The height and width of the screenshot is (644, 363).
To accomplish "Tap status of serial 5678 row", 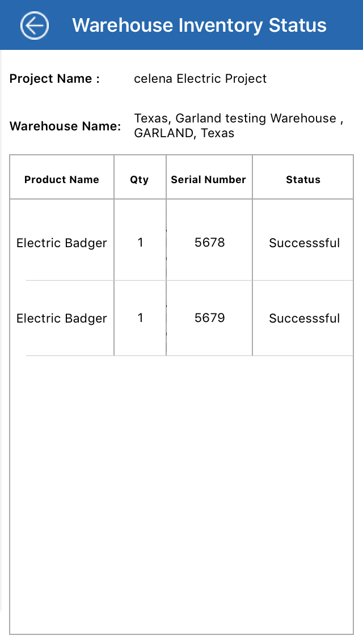I will click(304, 243).
